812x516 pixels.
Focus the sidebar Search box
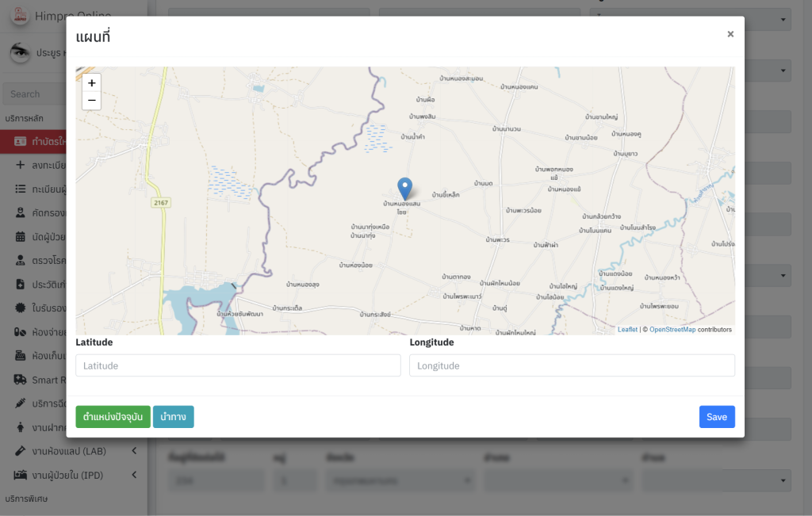pos(34,94)
